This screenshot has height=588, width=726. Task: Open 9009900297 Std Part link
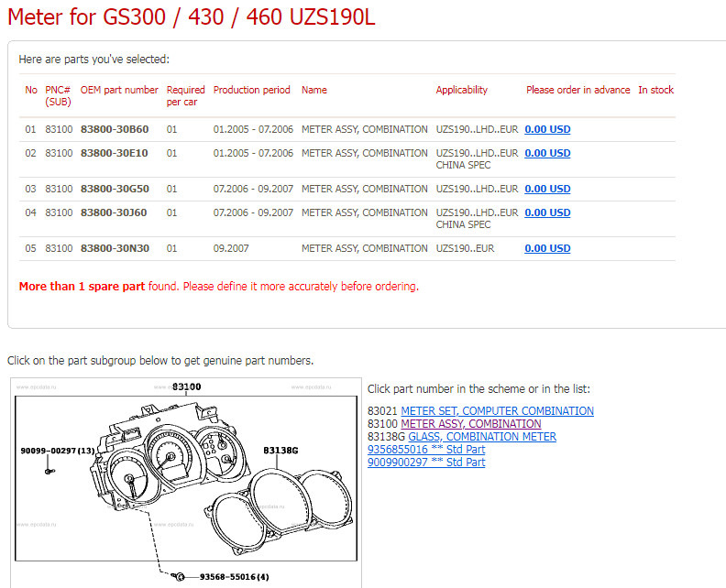(426, 463)
